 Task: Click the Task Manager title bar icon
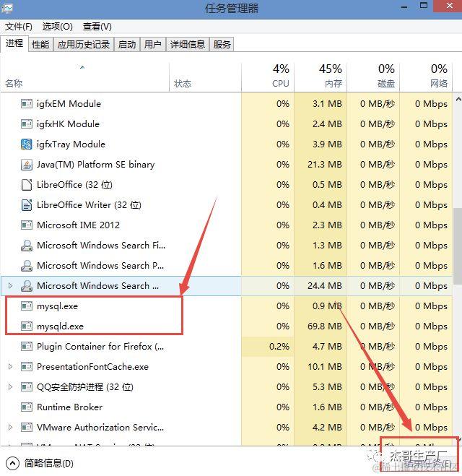tap(6, 8)
